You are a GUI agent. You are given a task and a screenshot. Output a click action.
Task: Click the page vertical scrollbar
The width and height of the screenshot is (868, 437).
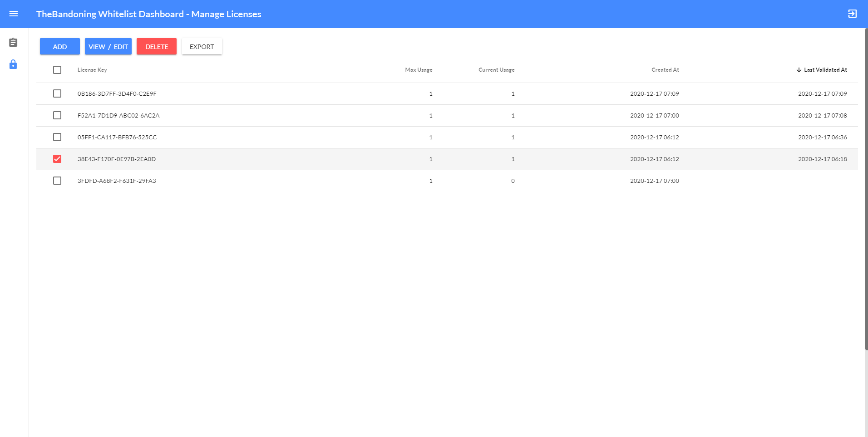coord(866,189)
